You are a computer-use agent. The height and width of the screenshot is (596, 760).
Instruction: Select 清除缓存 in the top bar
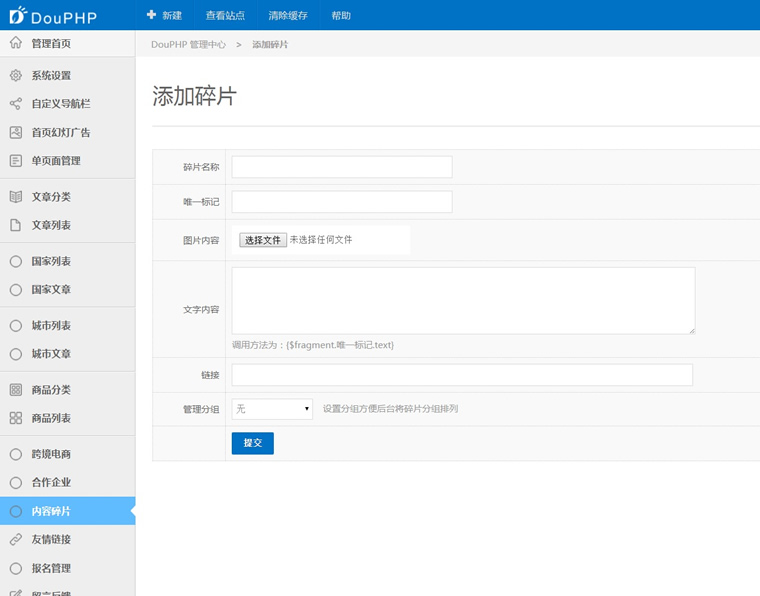288,15
